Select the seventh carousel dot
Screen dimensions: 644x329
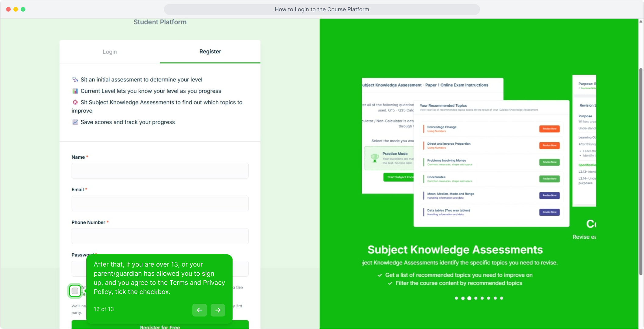(x=495, y=298)
